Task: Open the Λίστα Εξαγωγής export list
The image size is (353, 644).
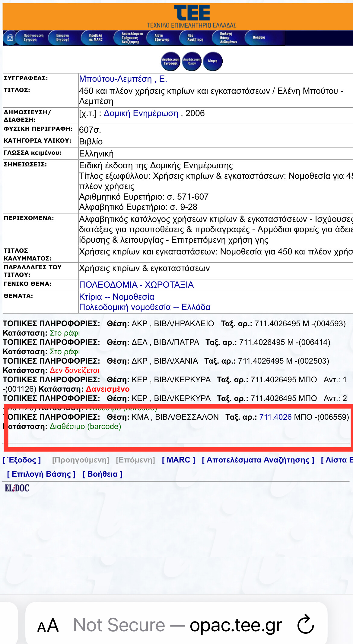Action: point(162,38)
